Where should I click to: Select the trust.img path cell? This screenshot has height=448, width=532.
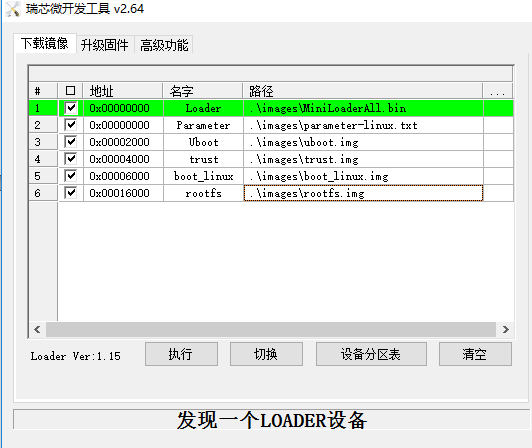click(363, 159)
